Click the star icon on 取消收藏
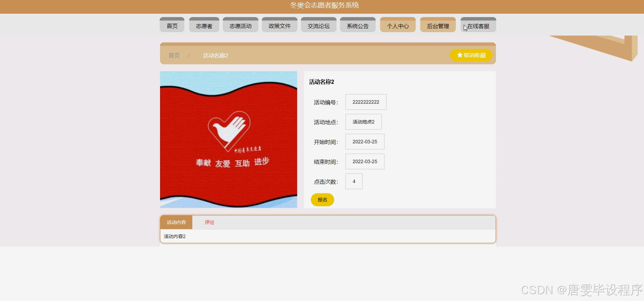Image resolution: width=644 pixels, height=301 pixels. click(x=460, y=55)
